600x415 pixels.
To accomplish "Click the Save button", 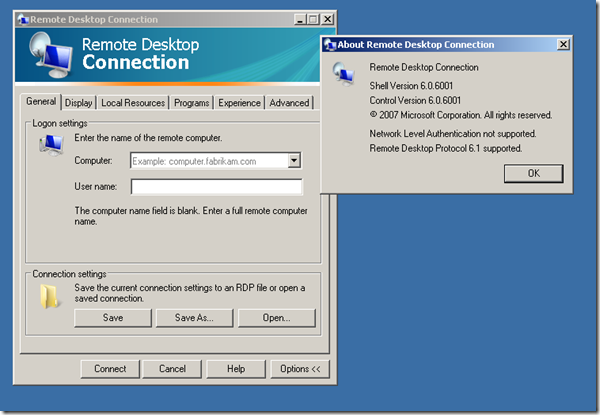I will click(113, 318).
